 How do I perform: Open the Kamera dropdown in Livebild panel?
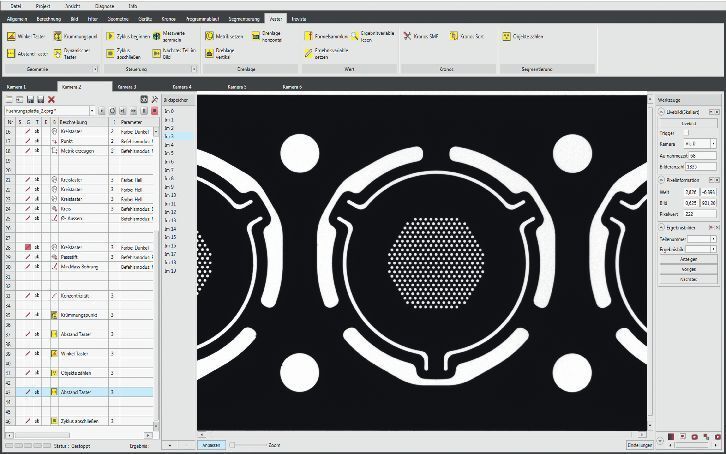click(713, 144)
